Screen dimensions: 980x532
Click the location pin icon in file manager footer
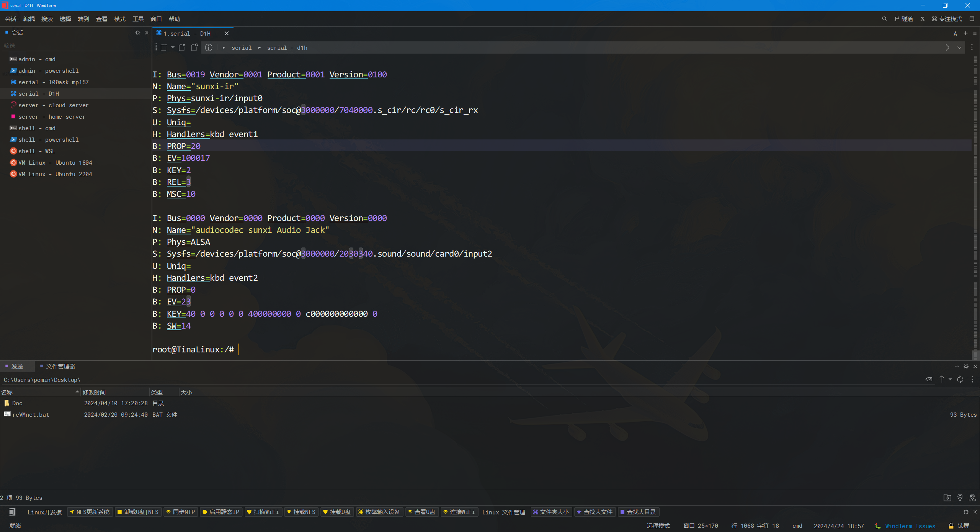960,498
